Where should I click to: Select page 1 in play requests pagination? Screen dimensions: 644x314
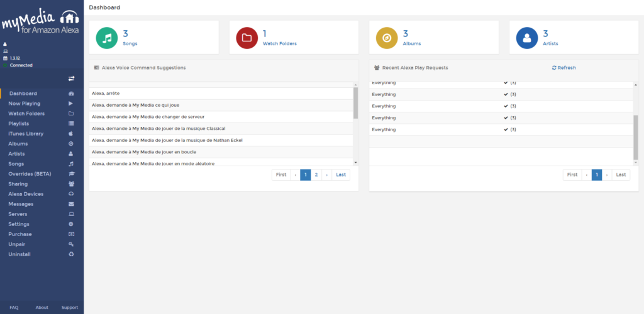[597, 175]
